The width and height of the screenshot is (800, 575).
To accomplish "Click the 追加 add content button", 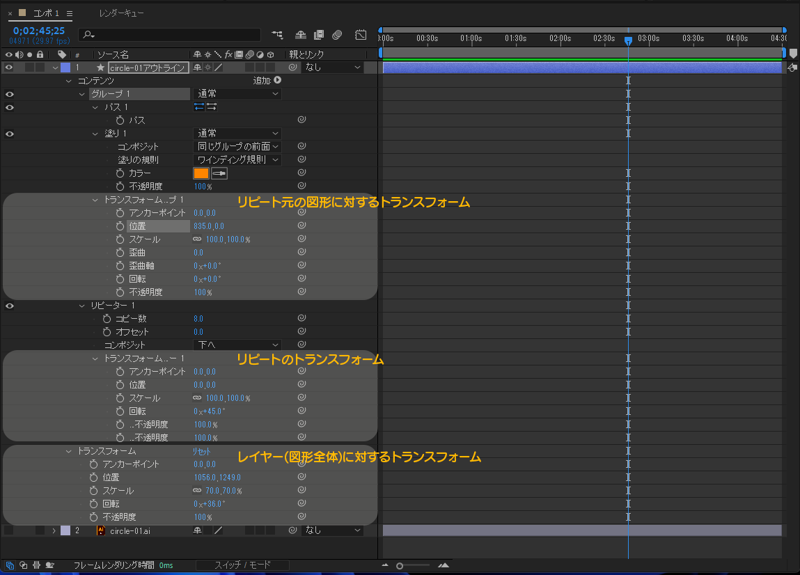I will (x=267, y=80).
